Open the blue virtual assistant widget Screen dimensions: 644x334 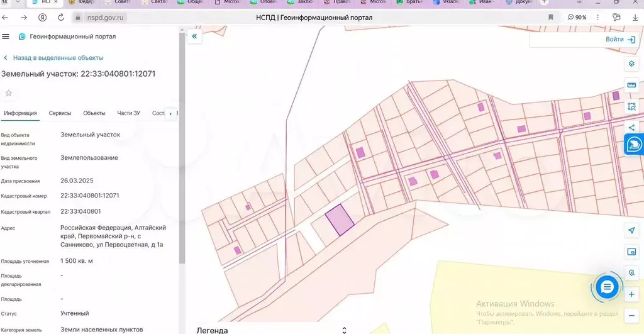coord(634,145)
